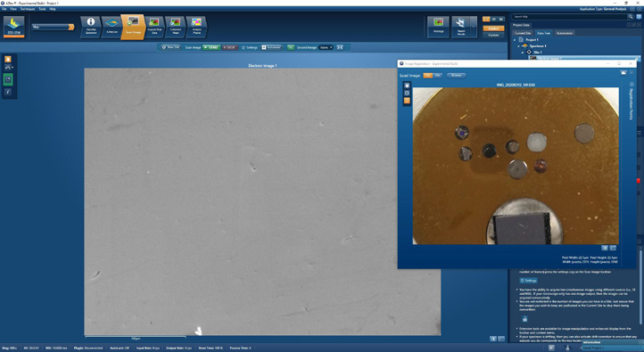644x352 pixels.
Task: Click the contrast icon below registration image
Action: [x=605, y=248]
